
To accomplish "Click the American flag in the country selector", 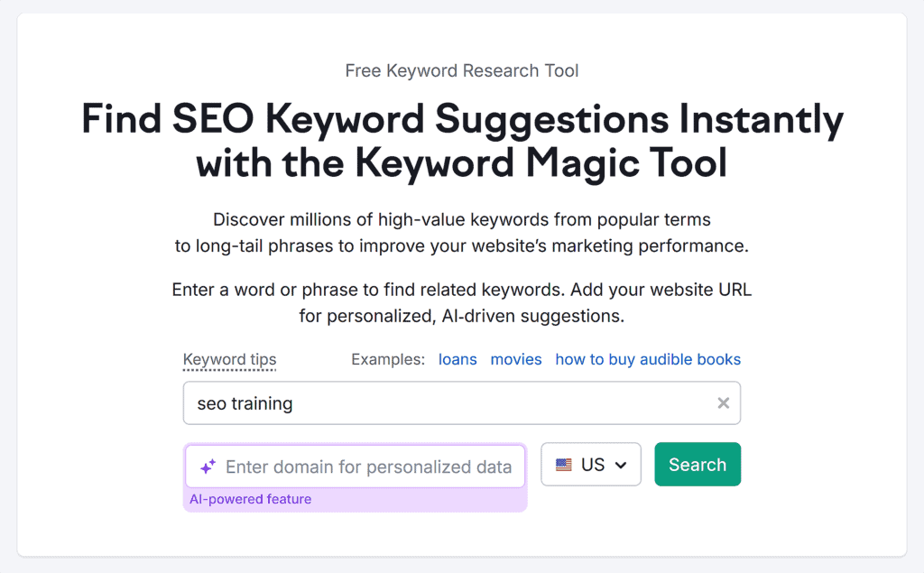I will pyautogui.click(x=564, y=464).
